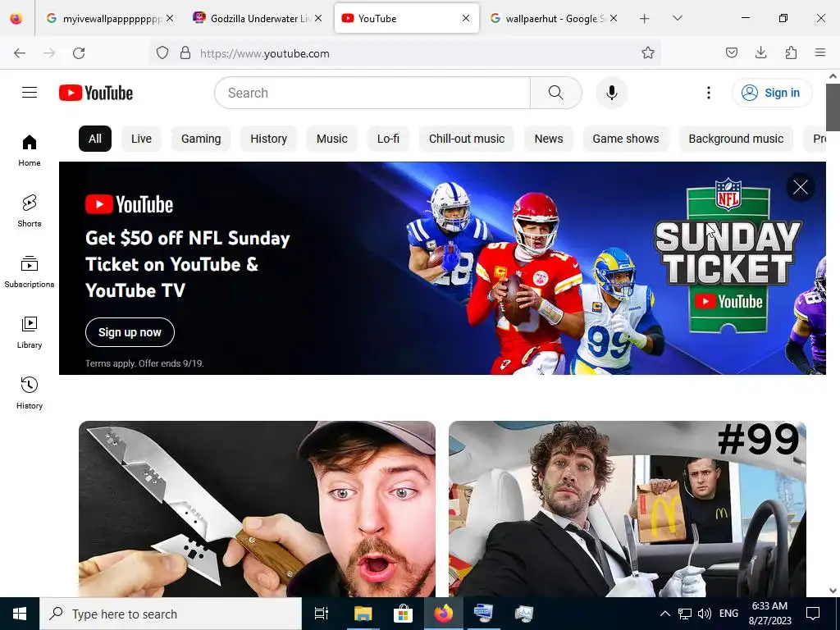Start voice search with the microphone icon
This screenshot has height=630, width=840.
tap(611, 93)
